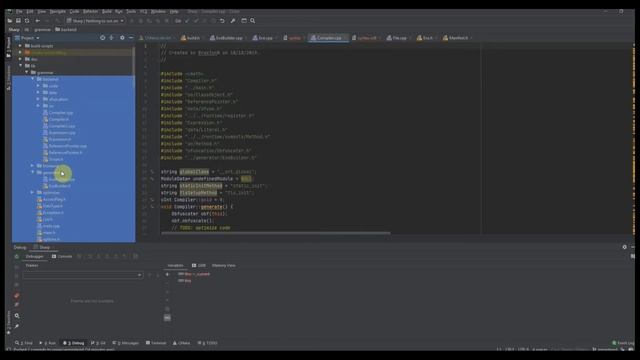This screenshot has width=640, height=360.
Task: Open the Find tool window button
Action: pos(24,343)
